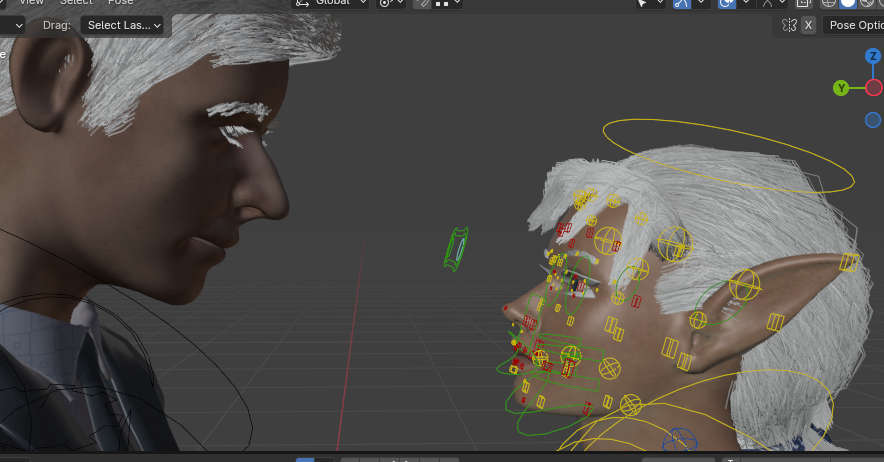
Task: Expand the gizmo options dropdown arrow
Action: tap(702, 3)
